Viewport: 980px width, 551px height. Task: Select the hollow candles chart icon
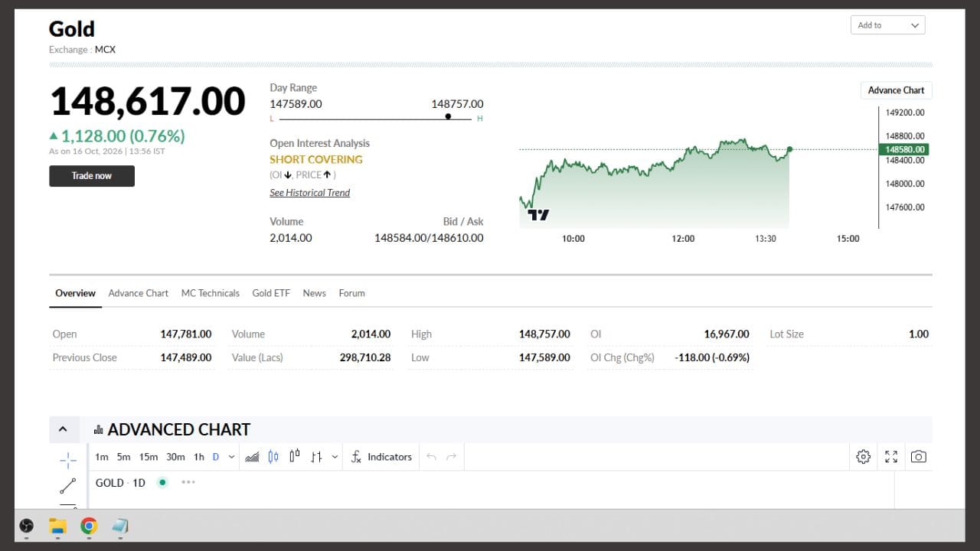click(x=295, y=457)
